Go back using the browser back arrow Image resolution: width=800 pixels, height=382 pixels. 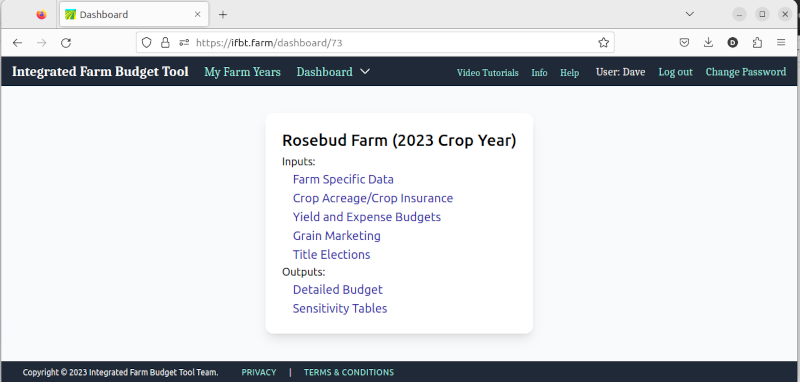tap(17, 43)
